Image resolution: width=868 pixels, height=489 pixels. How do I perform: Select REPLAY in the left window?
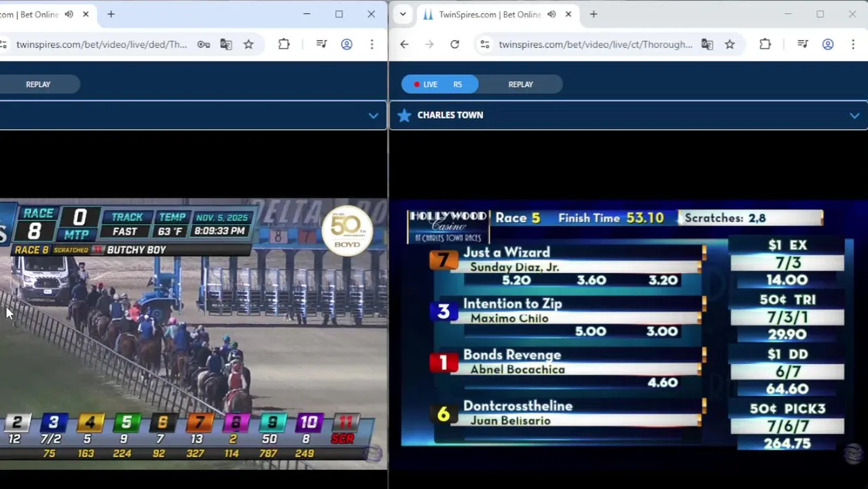(38, 84)
